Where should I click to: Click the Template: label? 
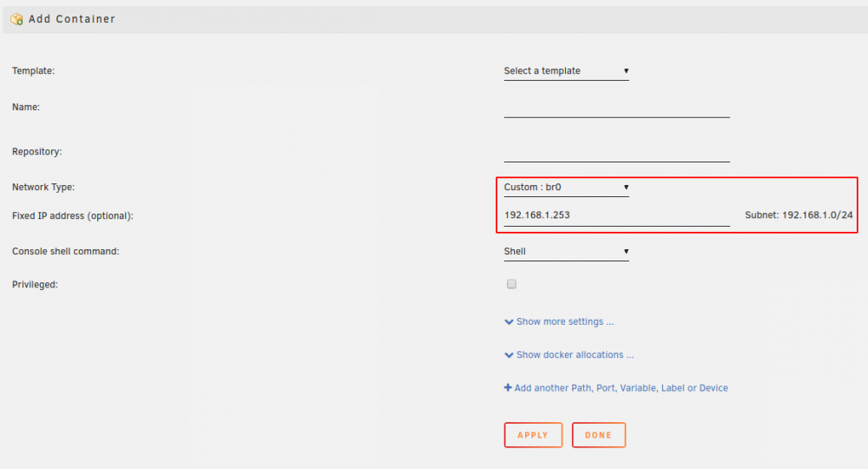pyautogui.click(x=33, y=71)
